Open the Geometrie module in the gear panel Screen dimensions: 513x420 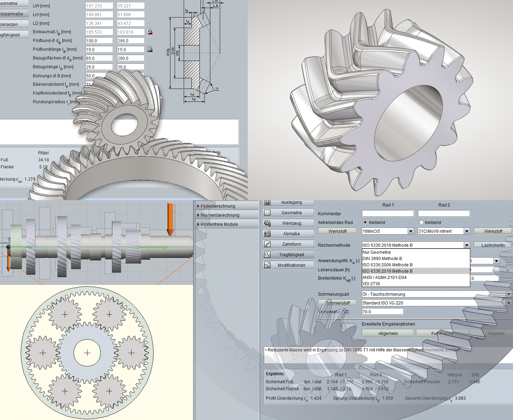pyautogui.click(x=288, y=213)
